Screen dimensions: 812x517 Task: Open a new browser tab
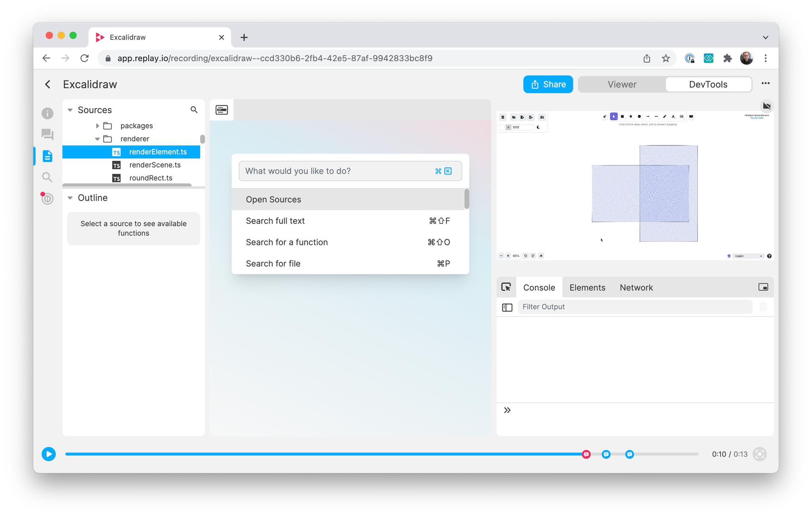[244, 37]
